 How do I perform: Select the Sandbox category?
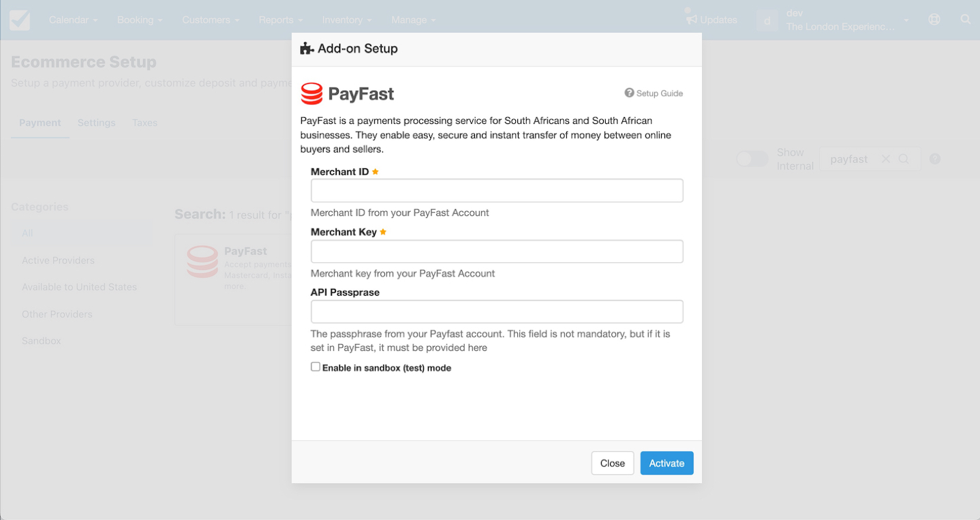[x=42, y=341]
